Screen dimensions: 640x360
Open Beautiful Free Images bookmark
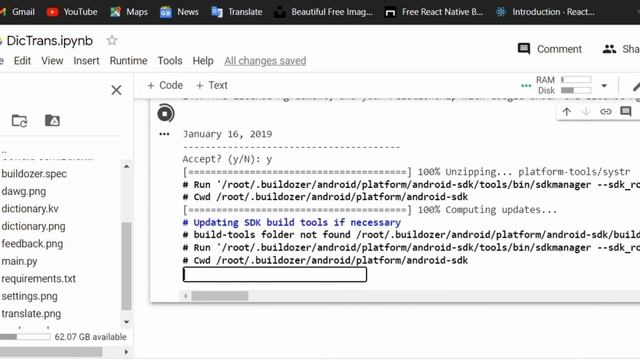[323, 12]
